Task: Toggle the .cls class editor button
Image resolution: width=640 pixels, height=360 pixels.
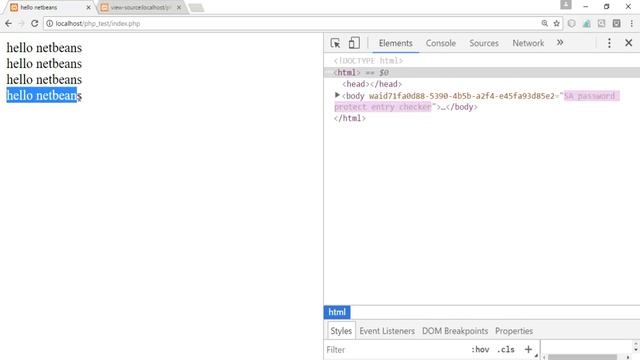Action: click(505, 350)
